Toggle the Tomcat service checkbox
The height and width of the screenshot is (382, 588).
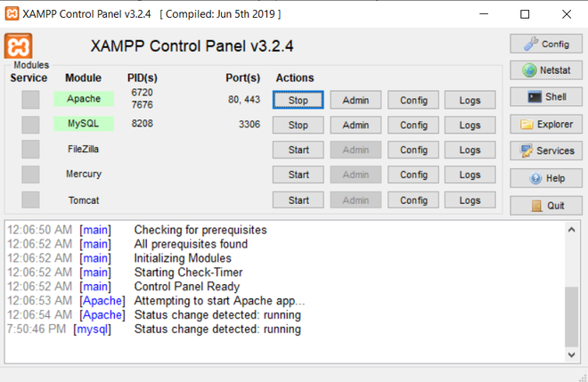[30, 199]
